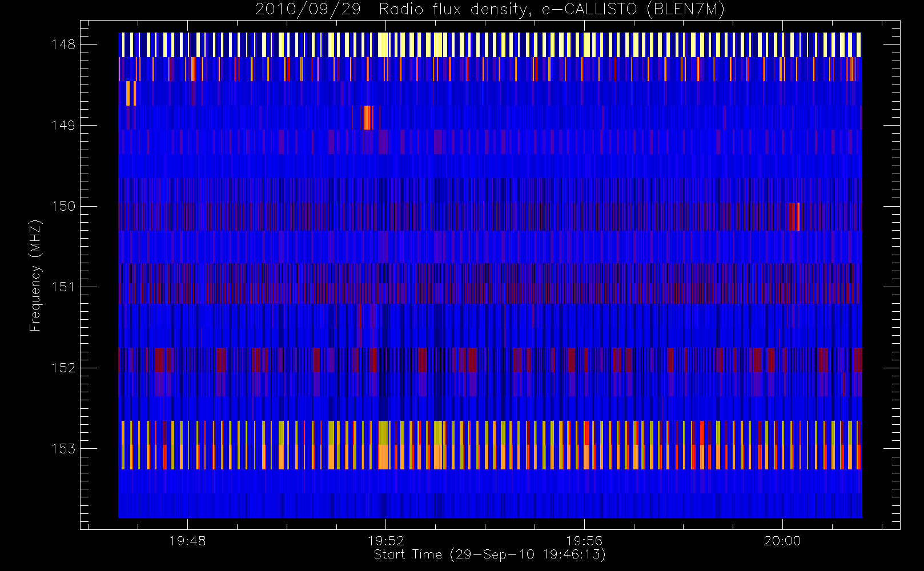Screen dimensions: 924x571
Task: Click the orange spot below 148 MHz at the plot's start
Action: [x=131, y=93]
